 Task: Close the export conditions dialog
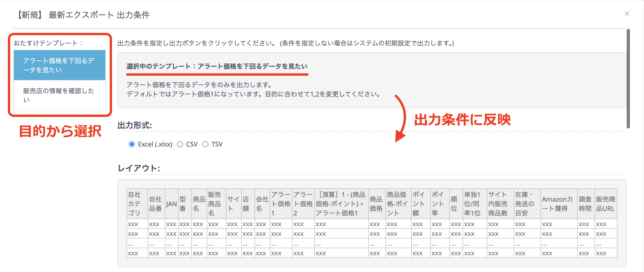click(x=627, y=13)
